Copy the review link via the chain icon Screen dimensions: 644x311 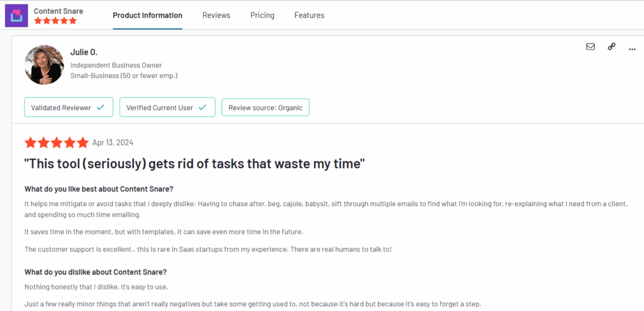click(x=611, y=46)
